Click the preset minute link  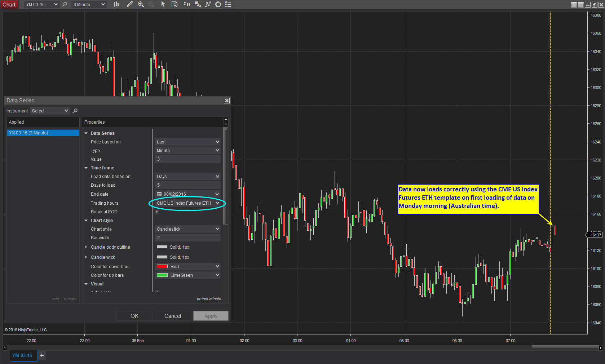tap(209, 299)
